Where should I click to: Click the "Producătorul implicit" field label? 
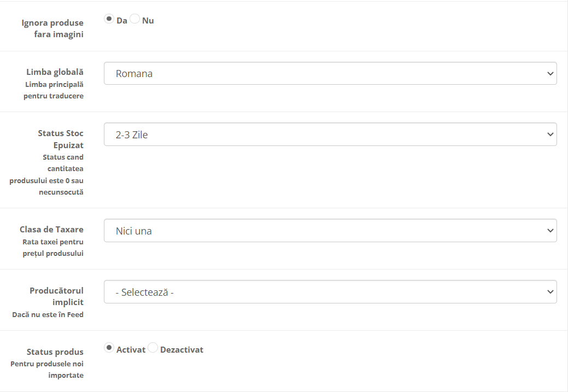tap(56, 296)
